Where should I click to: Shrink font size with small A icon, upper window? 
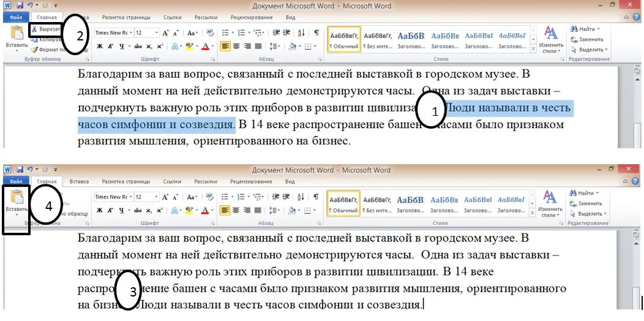pyautogui.click(x=175, y=33)
